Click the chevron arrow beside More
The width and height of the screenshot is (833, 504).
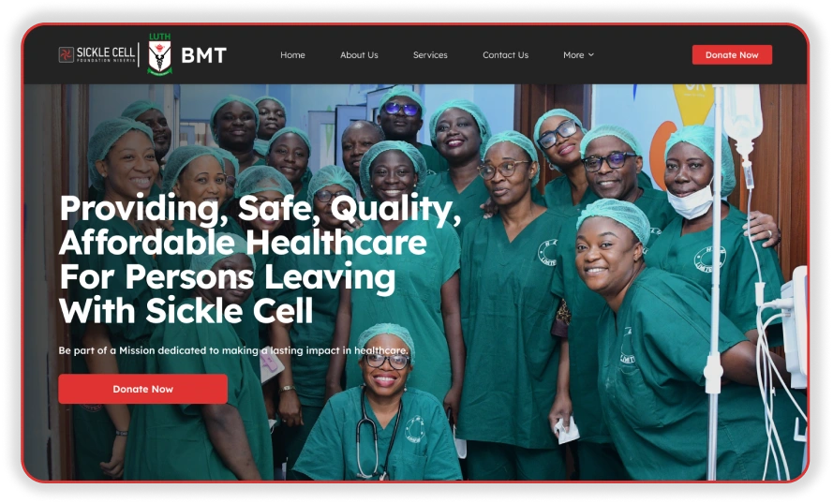[x=591, y=54]
